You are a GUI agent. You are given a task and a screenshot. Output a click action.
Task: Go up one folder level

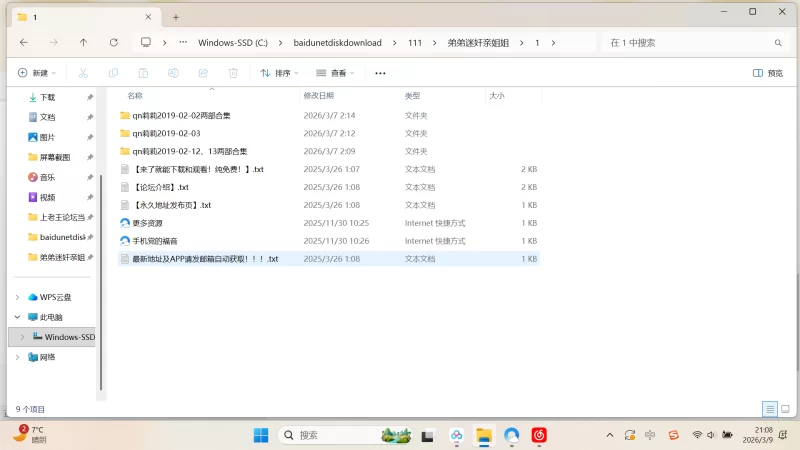pyautogui.click(x=83, y=43)
